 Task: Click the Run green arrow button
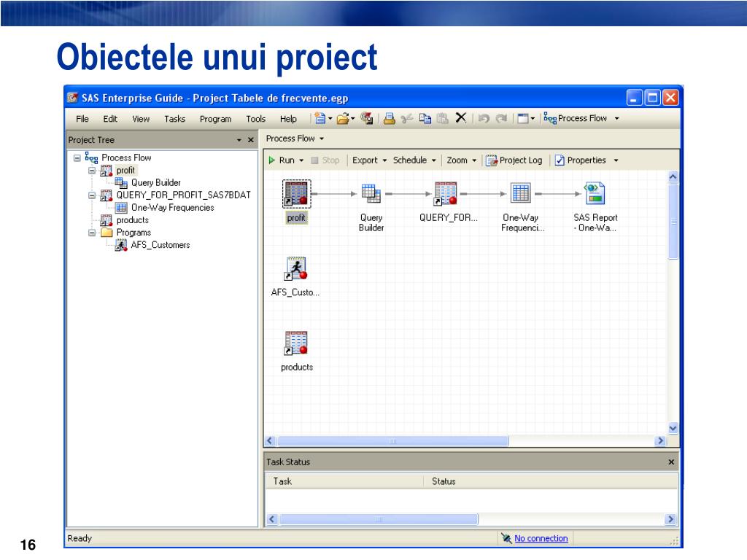[282, 160]
